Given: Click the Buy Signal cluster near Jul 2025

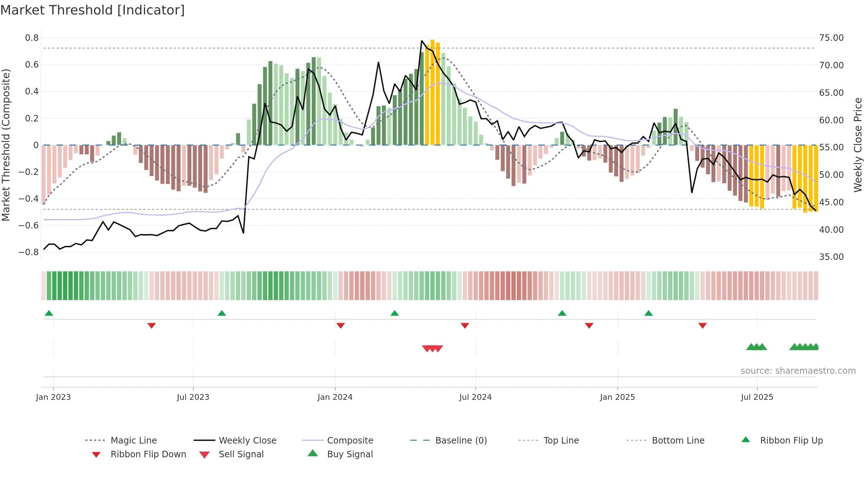Looking at the screenshot, I should tap(757, 347).
